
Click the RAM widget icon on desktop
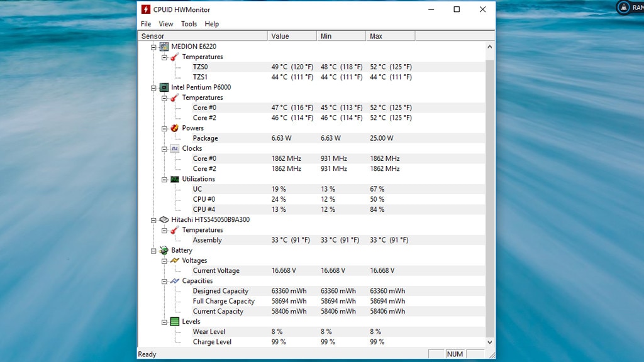click(x=623, y=8)
